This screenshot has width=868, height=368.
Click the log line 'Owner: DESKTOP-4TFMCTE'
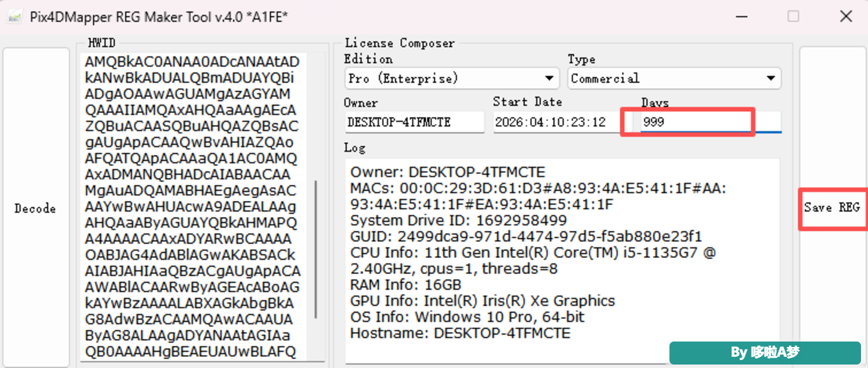(x=448, y=172)
